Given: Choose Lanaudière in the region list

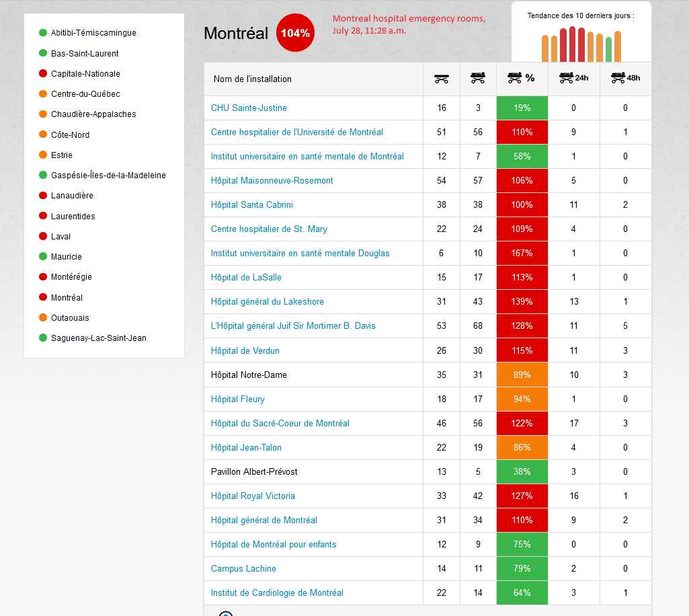Looking at the screenshot, I should [x=72, y=195].
